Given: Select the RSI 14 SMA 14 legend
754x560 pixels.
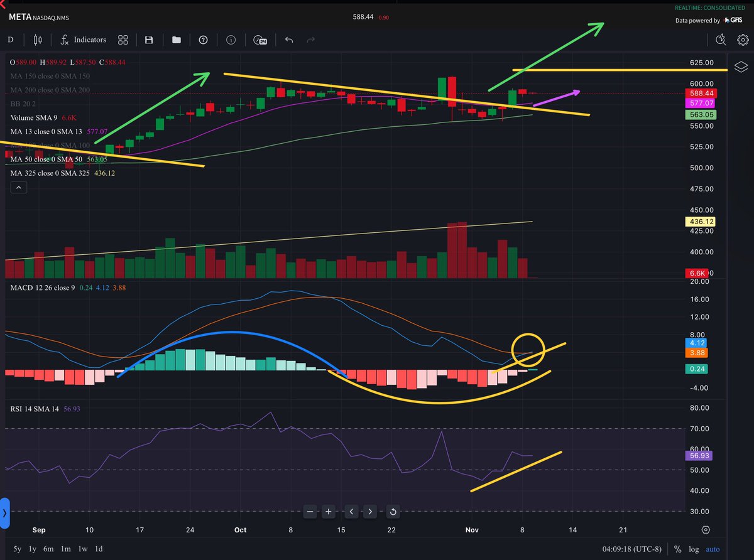Looking at the screenshot, I should pos(45,409).
